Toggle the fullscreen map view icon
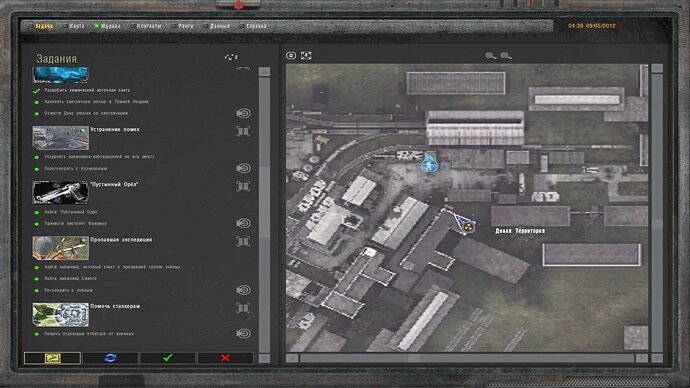This screenshot has height=388, width=690. [306, 55]
